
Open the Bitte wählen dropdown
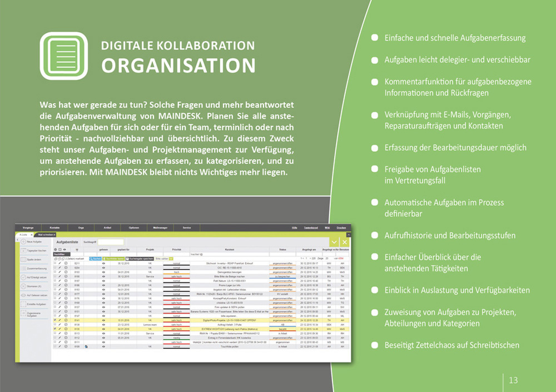tap(164, 259)
